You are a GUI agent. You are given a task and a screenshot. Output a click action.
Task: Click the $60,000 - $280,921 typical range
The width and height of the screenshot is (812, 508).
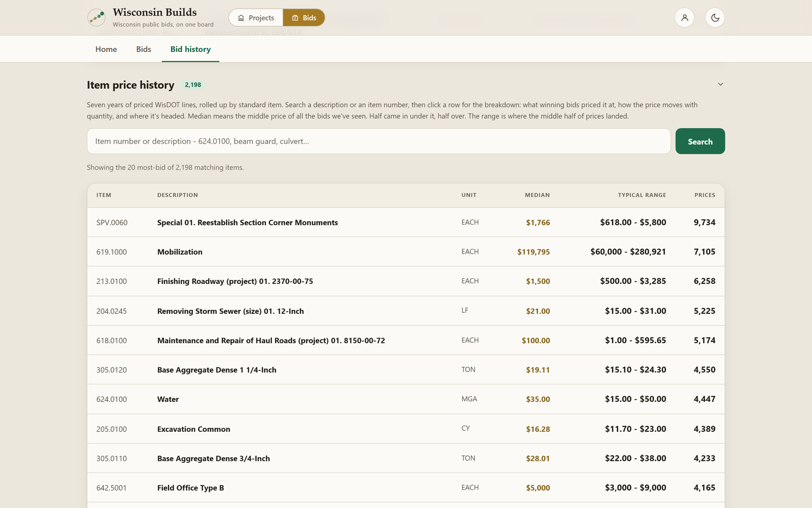click(628, 252)
